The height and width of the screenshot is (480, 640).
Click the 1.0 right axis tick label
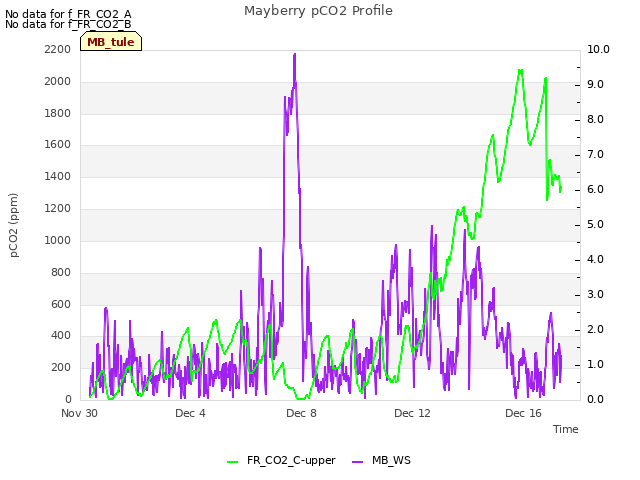pos(595,364)
